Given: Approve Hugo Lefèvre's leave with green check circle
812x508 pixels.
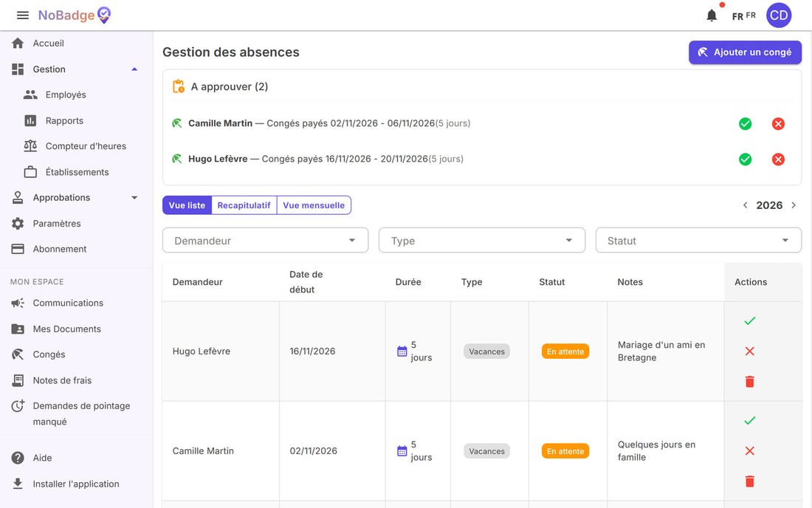Looking at the screenshot, I should tap(746, 159).
